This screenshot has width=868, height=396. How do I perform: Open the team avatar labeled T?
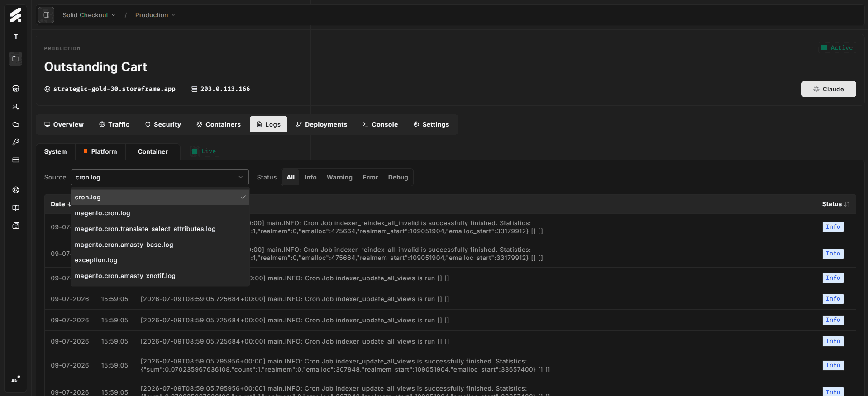pos(16,37)
